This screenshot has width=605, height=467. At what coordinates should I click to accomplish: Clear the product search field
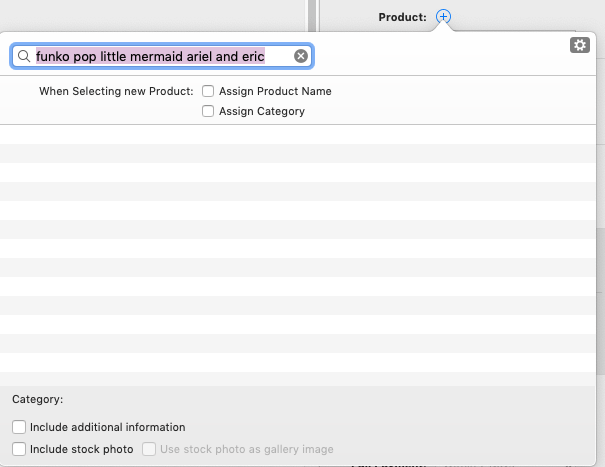pos(301,56)
